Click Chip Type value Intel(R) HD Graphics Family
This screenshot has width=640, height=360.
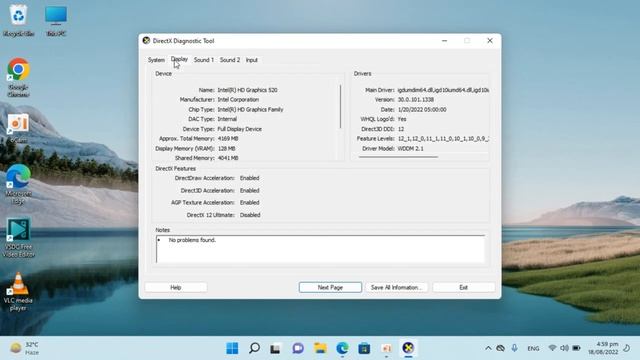click(x=250, y=109)
